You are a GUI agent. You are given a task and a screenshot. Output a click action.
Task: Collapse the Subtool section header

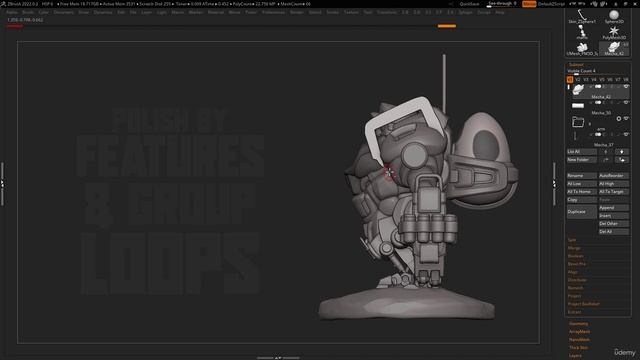[x=576, y=64]
